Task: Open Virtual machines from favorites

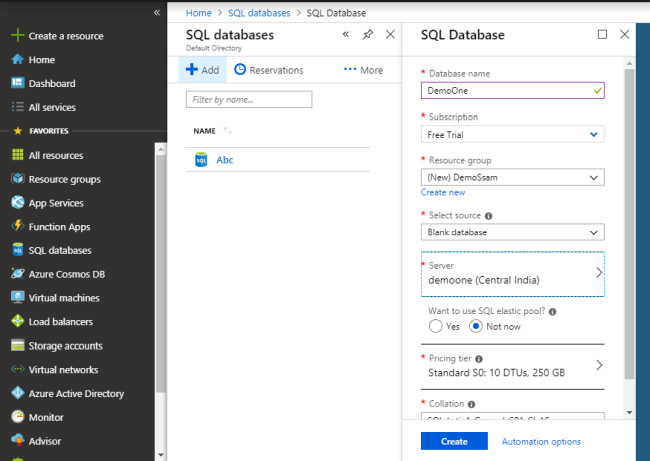Action: [64, 298]
